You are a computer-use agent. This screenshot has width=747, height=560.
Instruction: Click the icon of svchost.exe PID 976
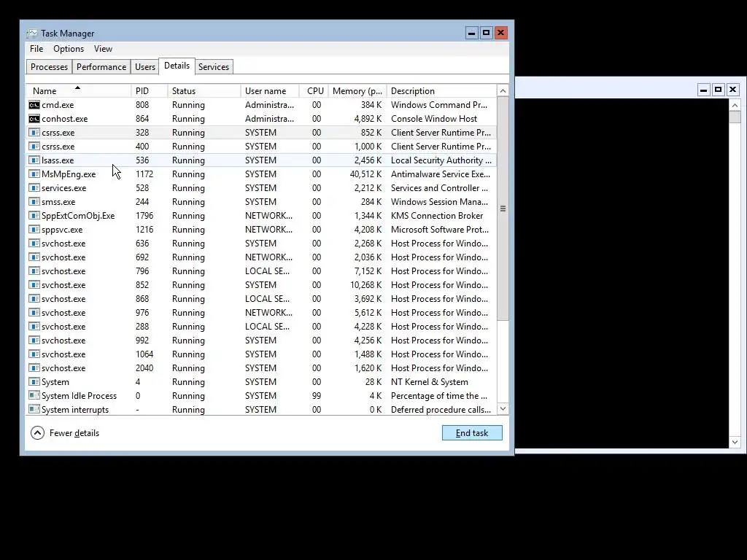[34, 312]
